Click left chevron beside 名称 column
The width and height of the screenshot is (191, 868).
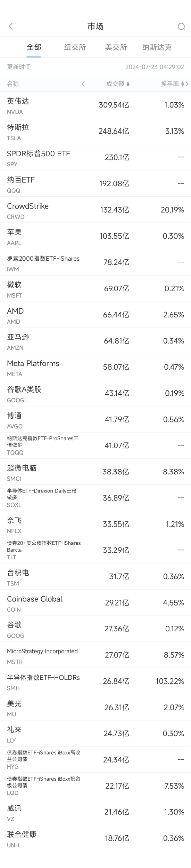point(83,84)
